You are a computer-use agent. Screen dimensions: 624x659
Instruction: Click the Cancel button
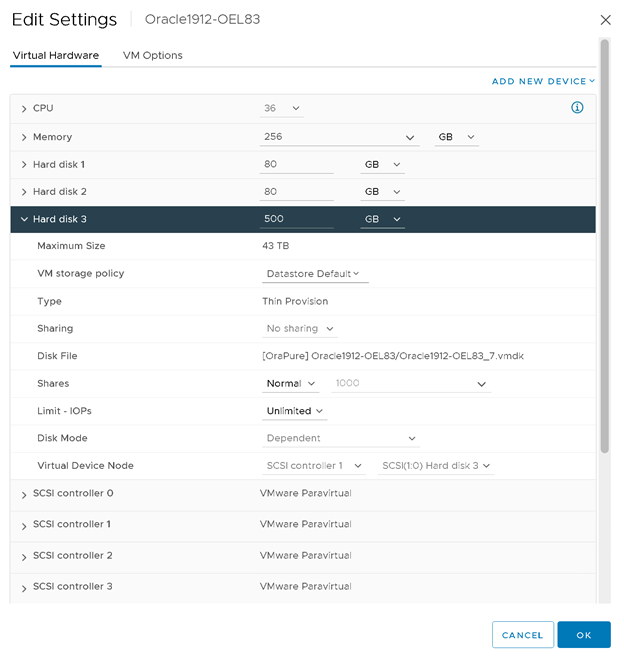tap(522, 635)
